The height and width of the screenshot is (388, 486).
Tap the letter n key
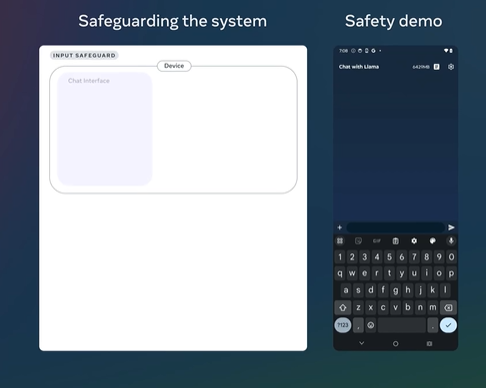point(420,307)
